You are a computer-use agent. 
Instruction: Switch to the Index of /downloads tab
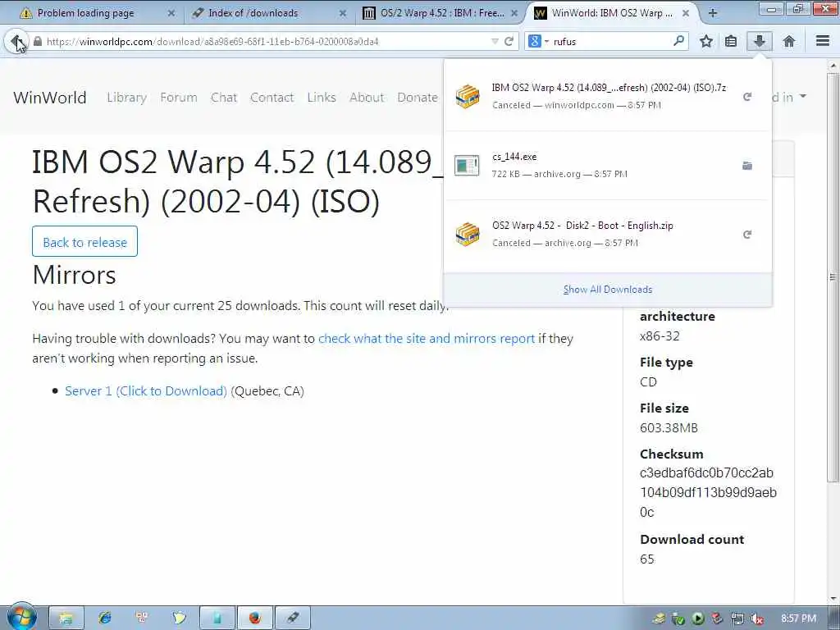coord(270,13)
